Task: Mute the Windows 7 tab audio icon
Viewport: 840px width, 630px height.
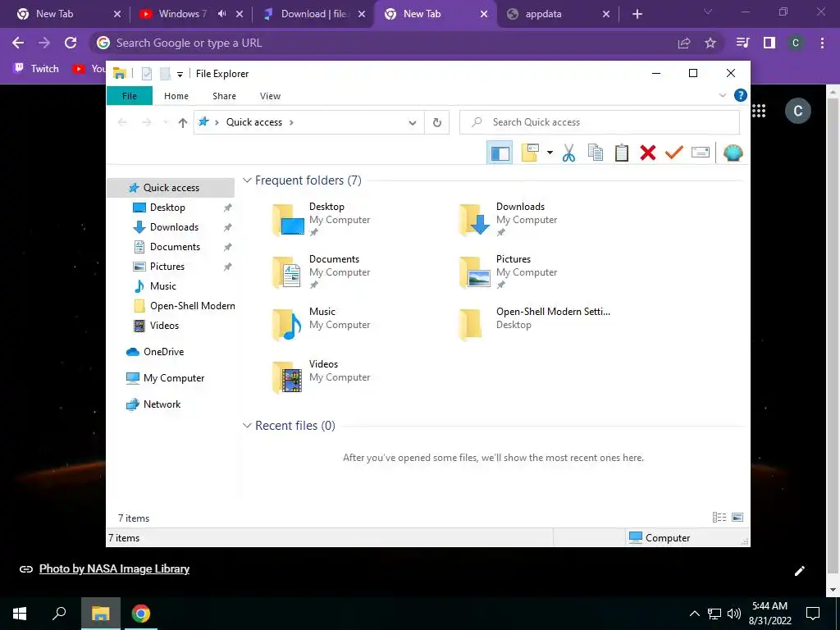Action: click(221, 14)
